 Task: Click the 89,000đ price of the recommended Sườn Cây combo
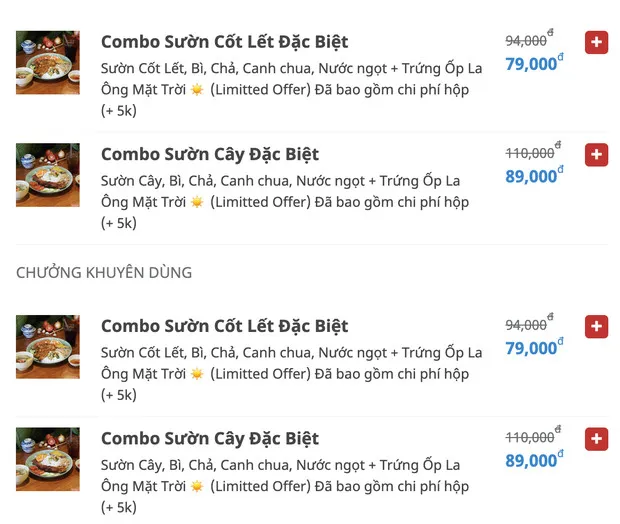pyautogui.click(x=531, y=460)
